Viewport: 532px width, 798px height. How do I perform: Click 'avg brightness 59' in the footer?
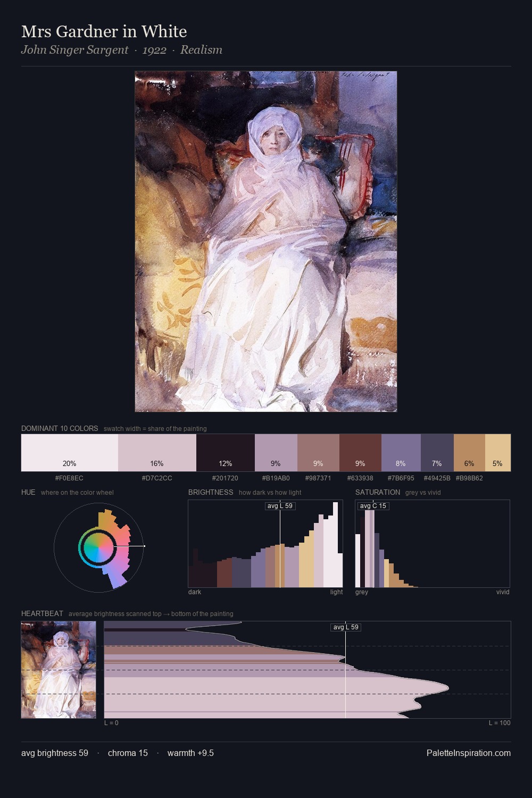55,753
